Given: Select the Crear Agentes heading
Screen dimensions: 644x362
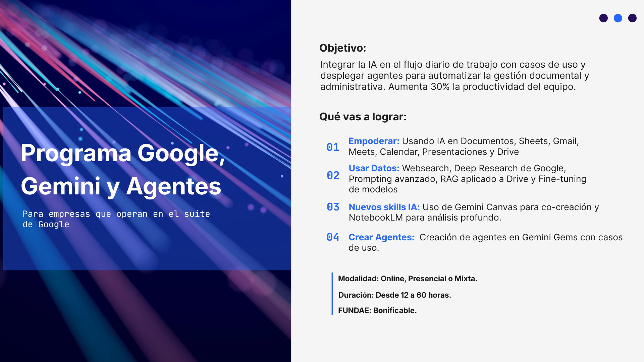Looking at the screenshot, I should [x=381, y=237].
